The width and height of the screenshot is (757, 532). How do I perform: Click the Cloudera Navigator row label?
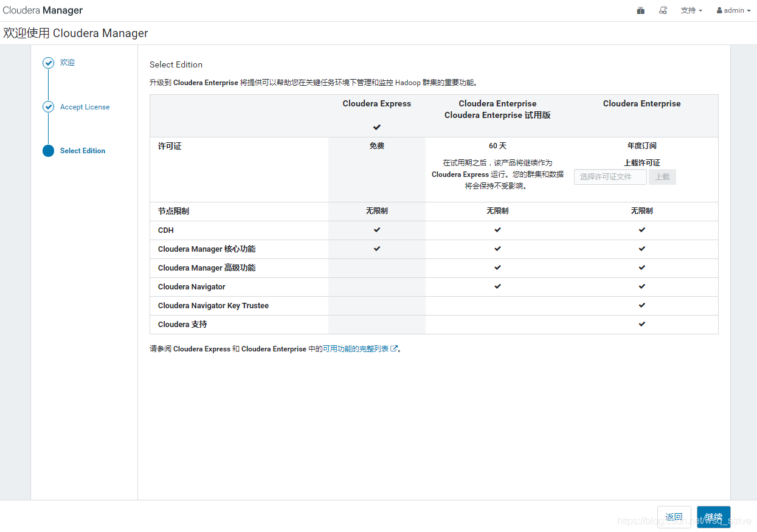pos(192,287)
